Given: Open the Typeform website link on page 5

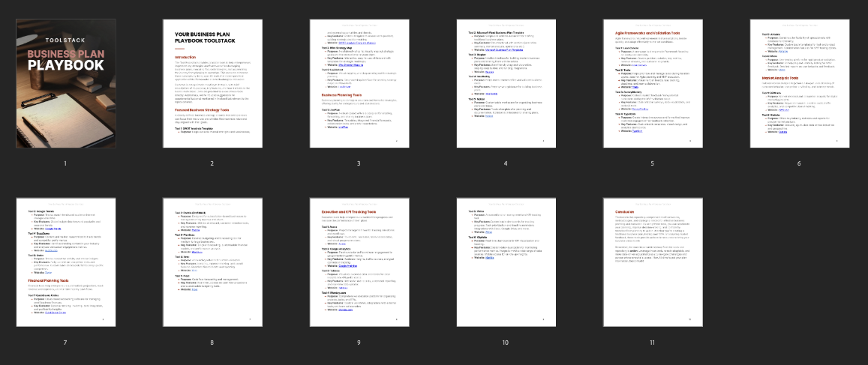Looking at the screenshot, I should tap(638, 130).
